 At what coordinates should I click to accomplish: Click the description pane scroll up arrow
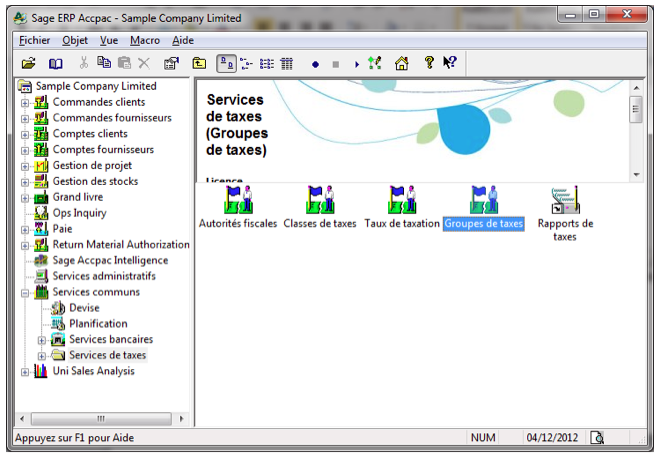click(x=636, y=88)
